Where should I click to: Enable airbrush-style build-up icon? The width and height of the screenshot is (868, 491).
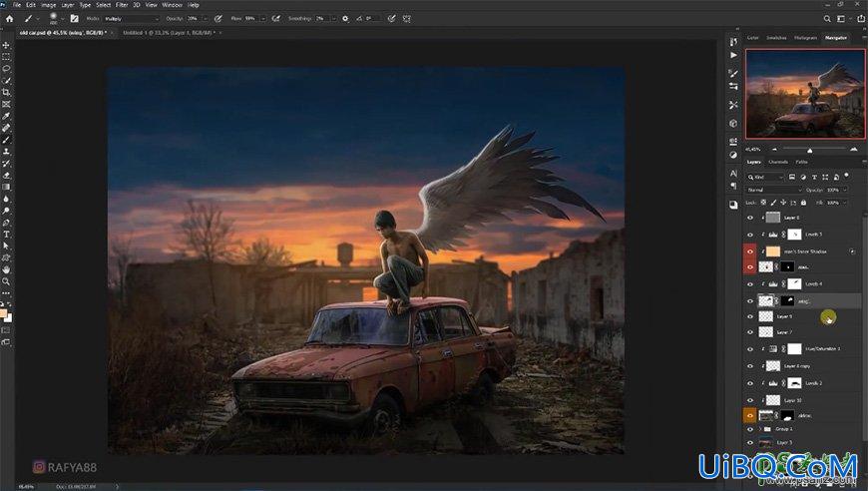(275, 18)
